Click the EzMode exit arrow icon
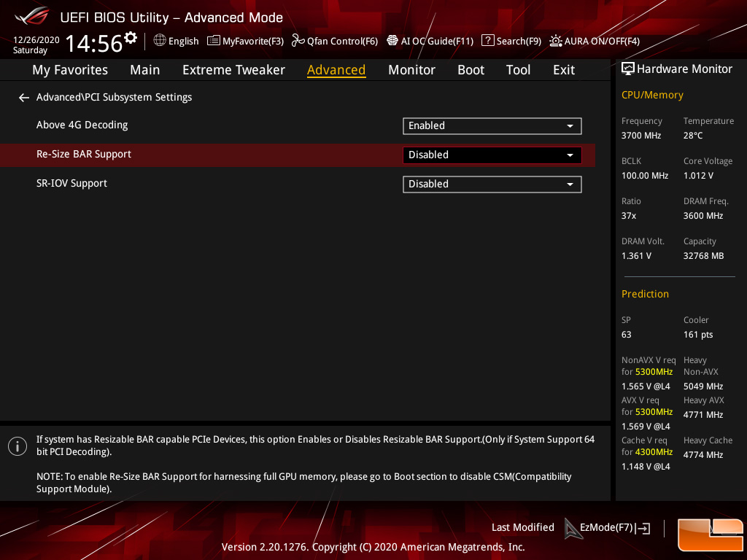747x560 pixels. 643,528
